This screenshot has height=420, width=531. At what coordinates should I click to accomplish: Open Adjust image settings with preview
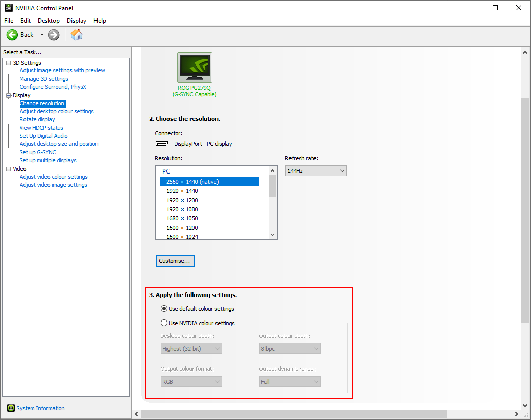[62, 70]
